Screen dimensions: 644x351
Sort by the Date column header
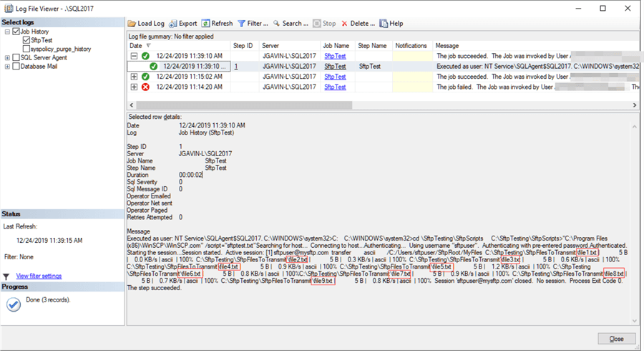point(136,45)
